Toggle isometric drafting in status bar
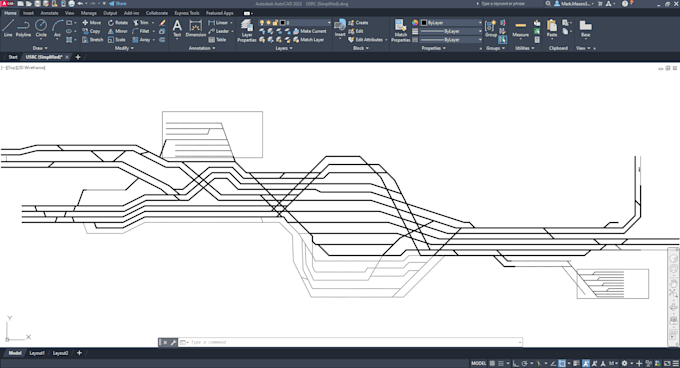Screen dimensions: 680x368 (539, 363)
